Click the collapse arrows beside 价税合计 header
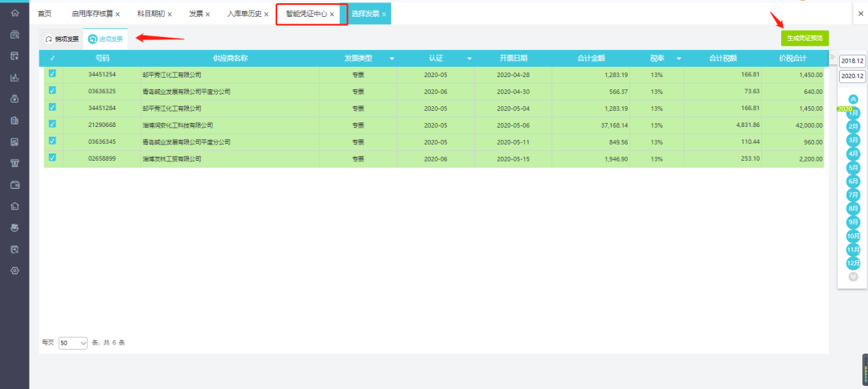 [x=832, y=58]
